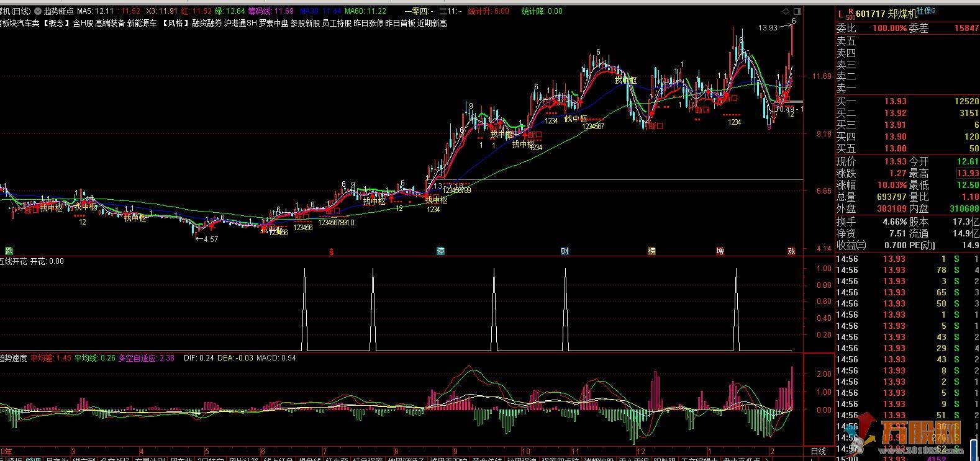Click the 多空自适应: 2.38 readout
Image resolution: width=980 pixels, height=461 pixels.
pyautogui.click(x=147, y=358)
